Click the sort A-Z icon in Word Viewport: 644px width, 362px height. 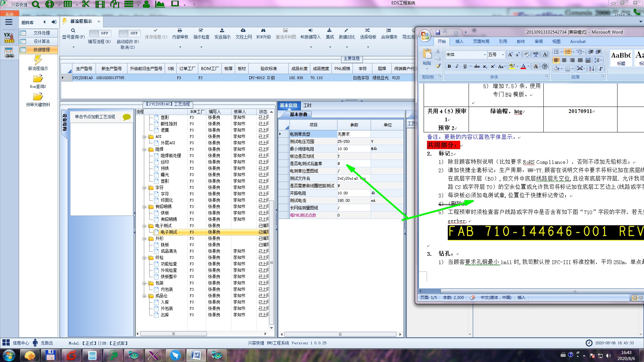pyautogui.click(x=592, y=68)
